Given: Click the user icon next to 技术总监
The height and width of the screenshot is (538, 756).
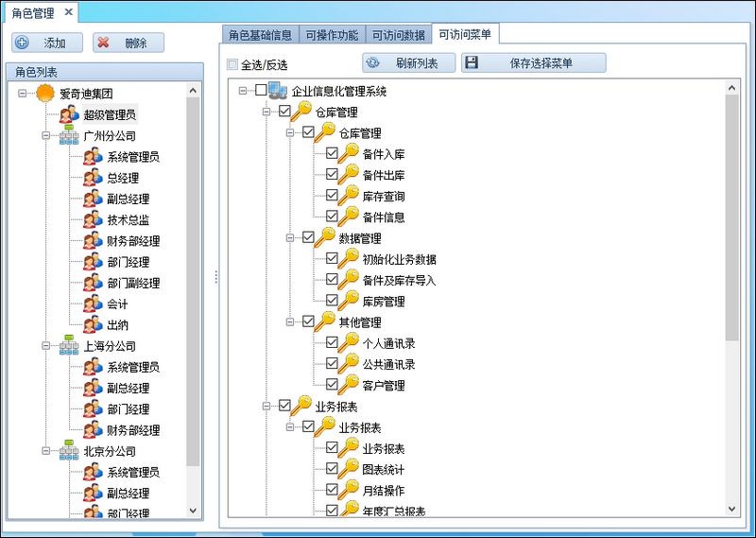Looking at the screenshot, I should [x=93, y=219].
